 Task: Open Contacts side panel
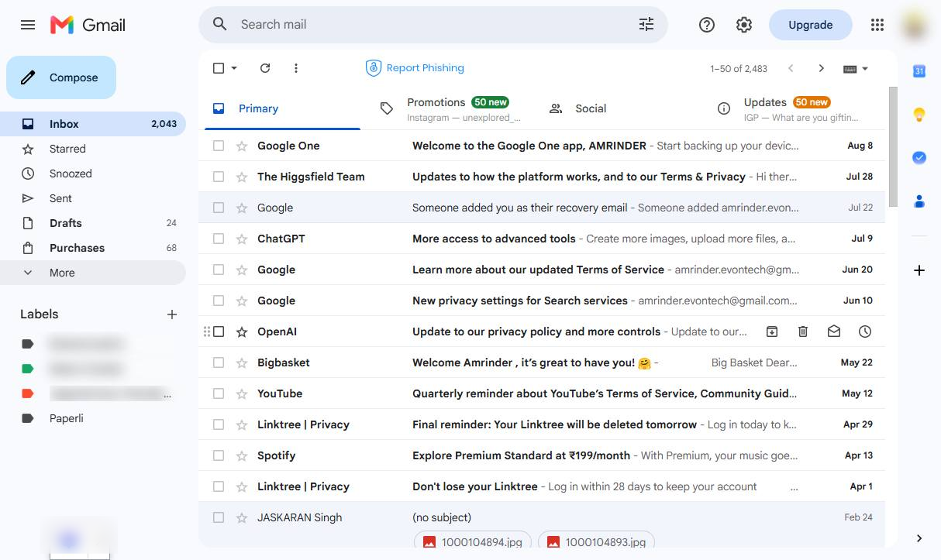point(919,201)
